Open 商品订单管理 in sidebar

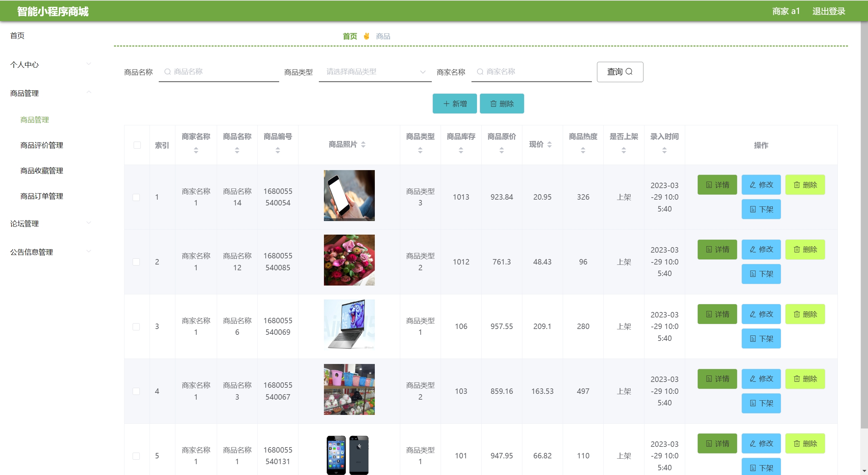42,196
